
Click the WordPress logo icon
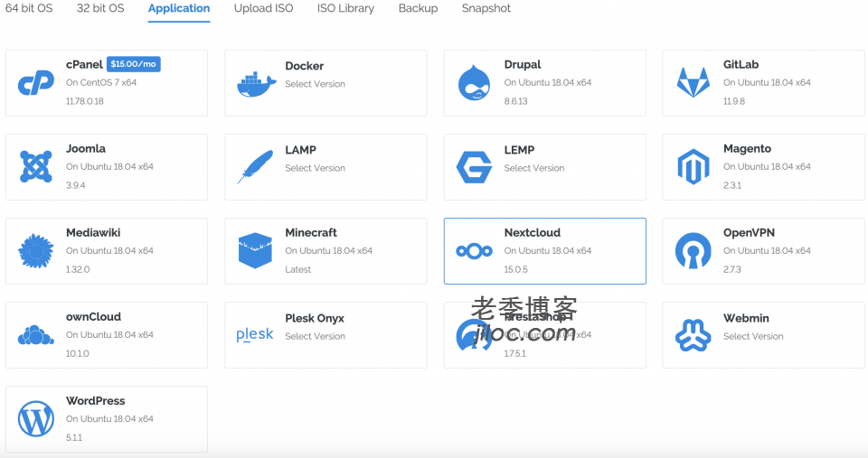pyautogui.click(x=36, y=419)
